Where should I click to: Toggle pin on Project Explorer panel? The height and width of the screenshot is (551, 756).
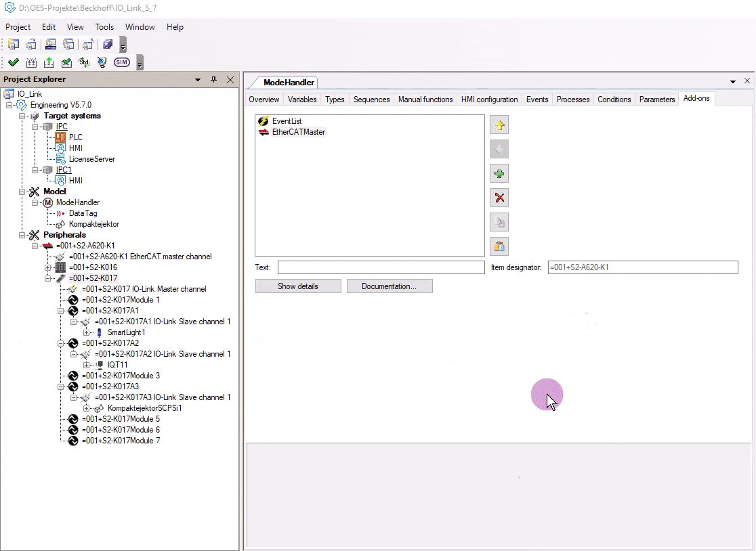coord(213,80)
